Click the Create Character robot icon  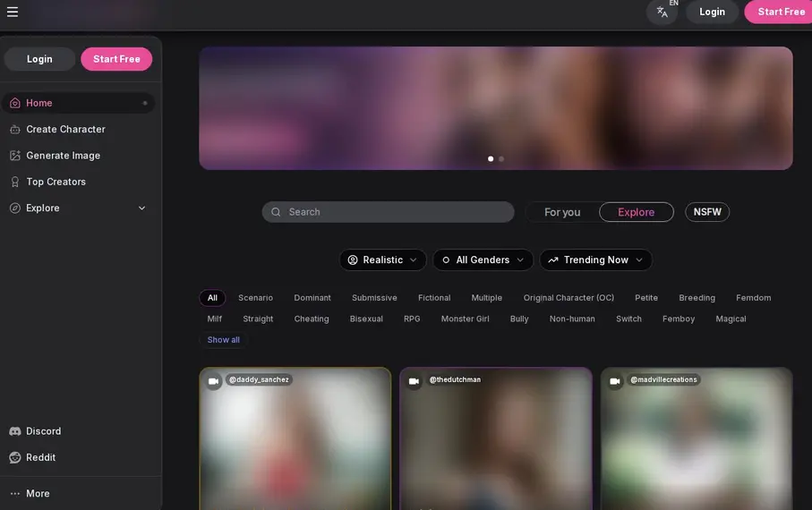click(x=15, y=130)
